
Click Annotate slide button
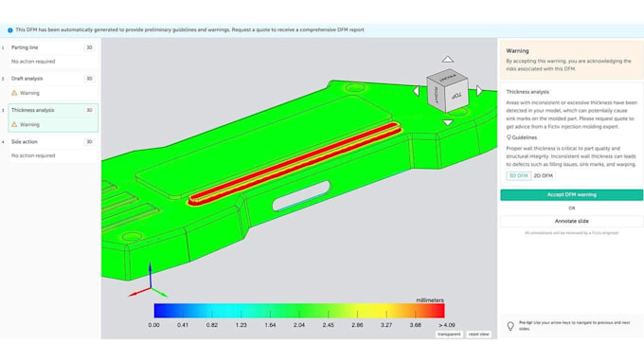(x=571, y=221)
